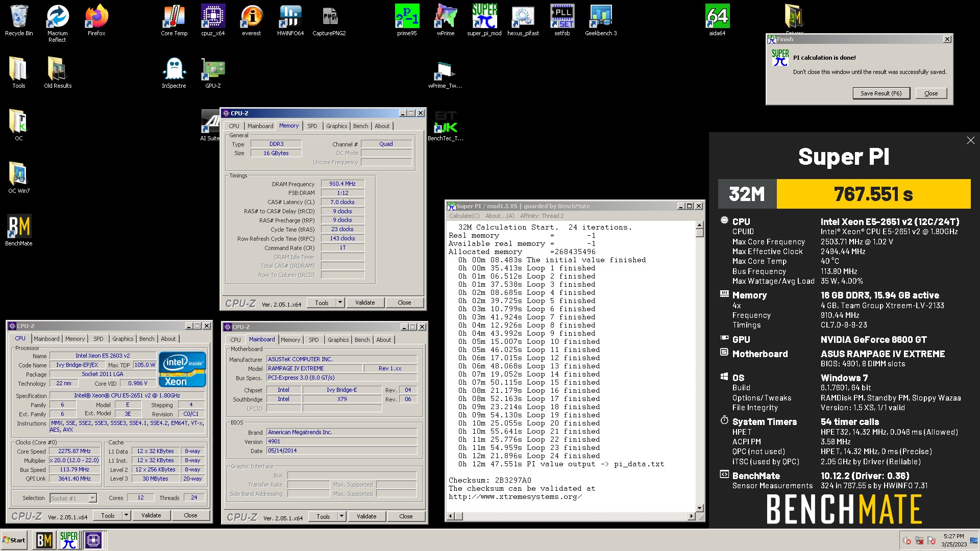Click Close in the Finish dialog
Viewport: 980px width, 551px height.
tap(931, 93)
